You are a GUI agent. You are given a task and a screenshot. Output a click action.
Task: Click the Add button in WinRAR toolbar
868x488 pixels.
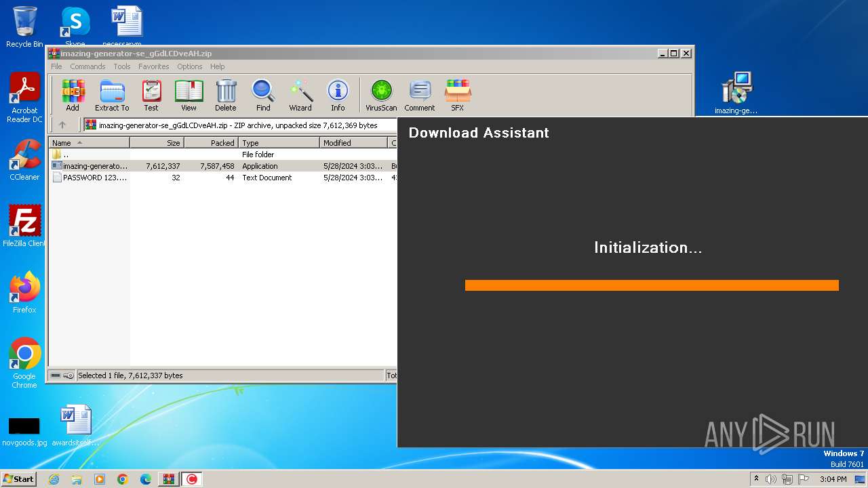[x=73, y=96]
